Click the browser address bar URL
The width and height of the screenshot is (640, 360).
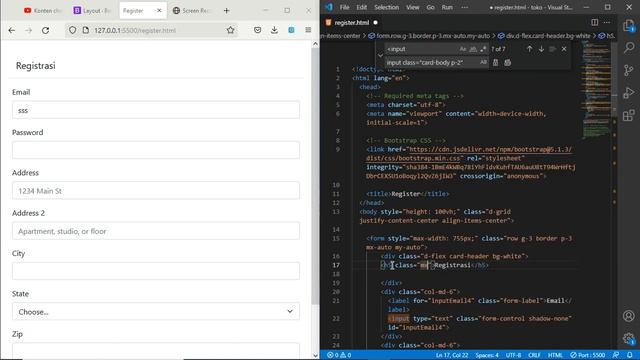coord(135,30)
